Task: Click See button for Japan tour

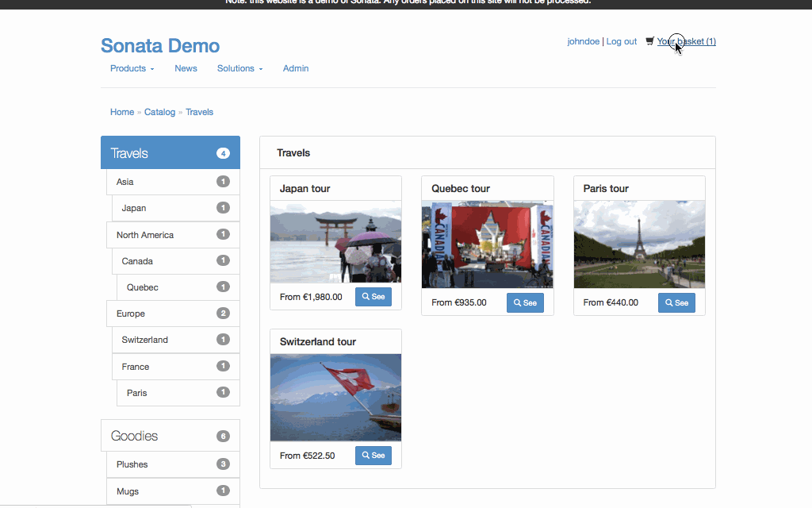Action: 373,297
